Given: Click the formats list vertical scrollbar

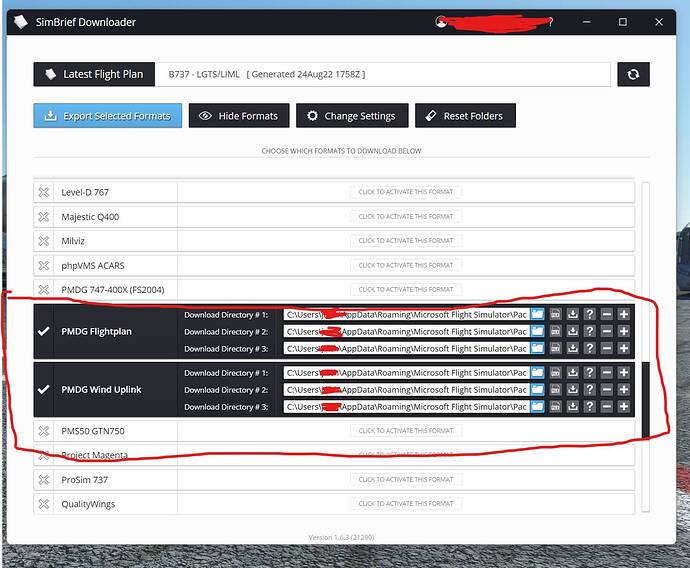Looking at the screenshot, I should (645, 400).
